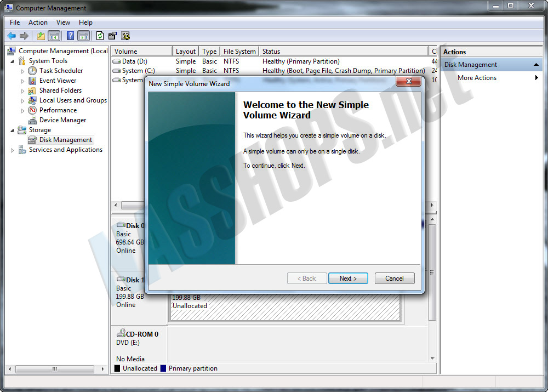Select the System Tools wrench icon

coord(22,61)
